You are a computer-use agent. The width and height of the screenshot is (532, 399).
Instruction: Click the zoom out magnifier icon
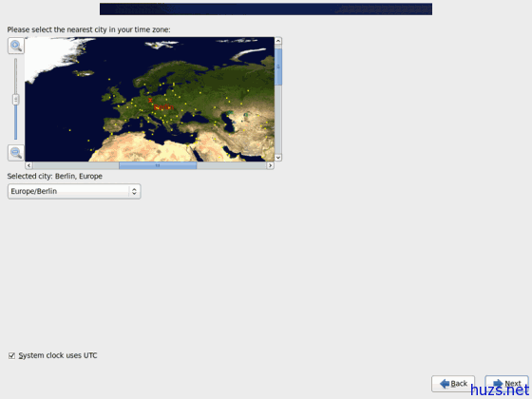[x=16, y=153]
